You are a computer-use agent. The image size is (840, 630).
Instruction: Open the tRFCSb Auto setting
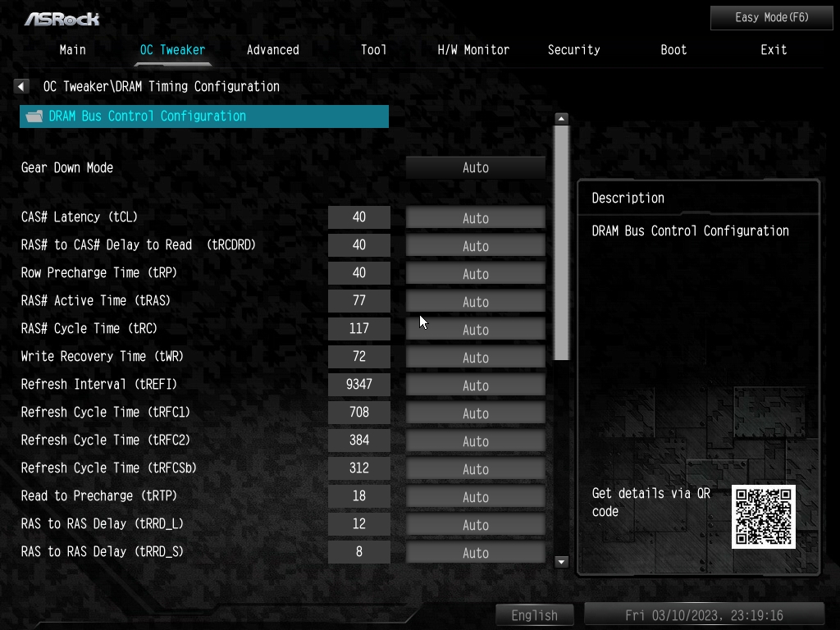click(476, 468)
